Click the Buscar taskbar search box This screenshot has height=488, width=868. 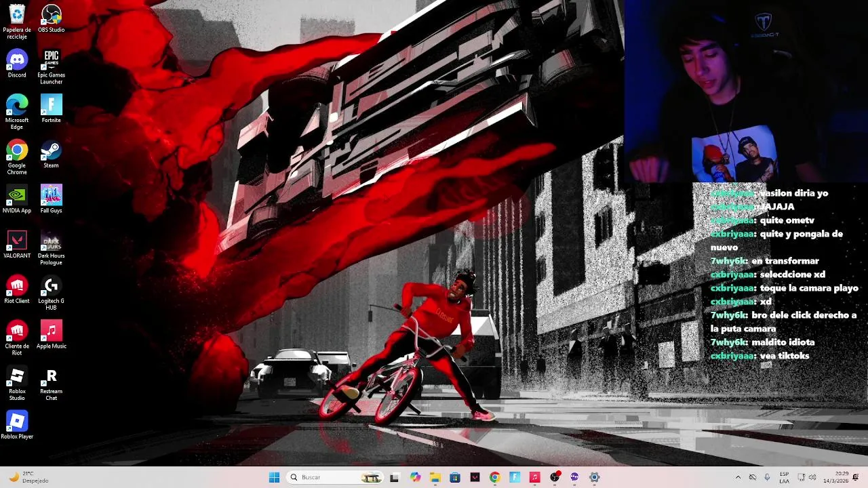click(335, 477)
